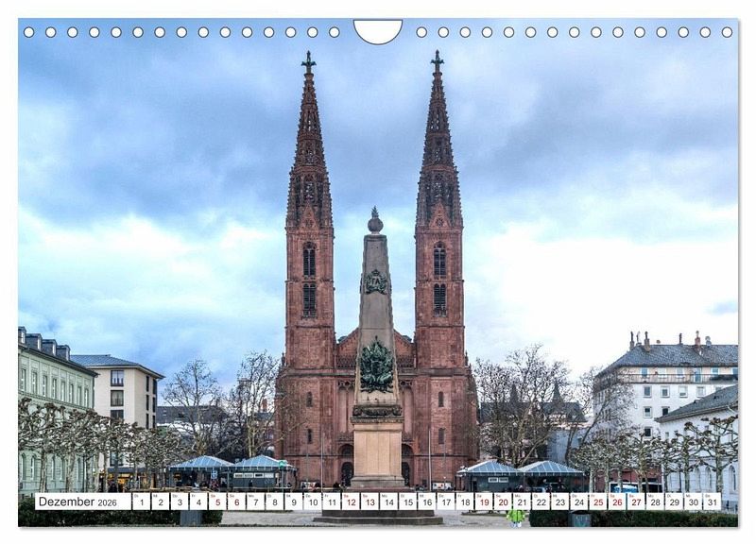Choose the red date 13

(369, 502)
